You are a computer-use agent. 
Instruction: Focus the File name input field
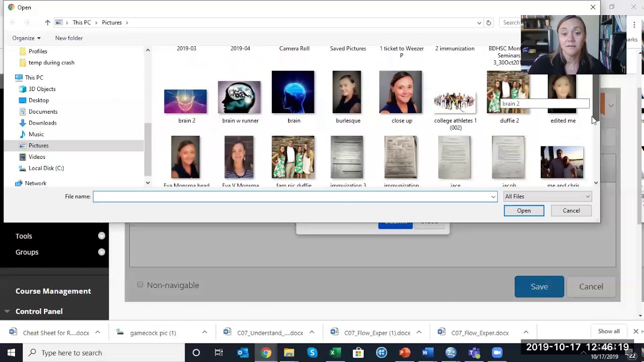point(295,197)
